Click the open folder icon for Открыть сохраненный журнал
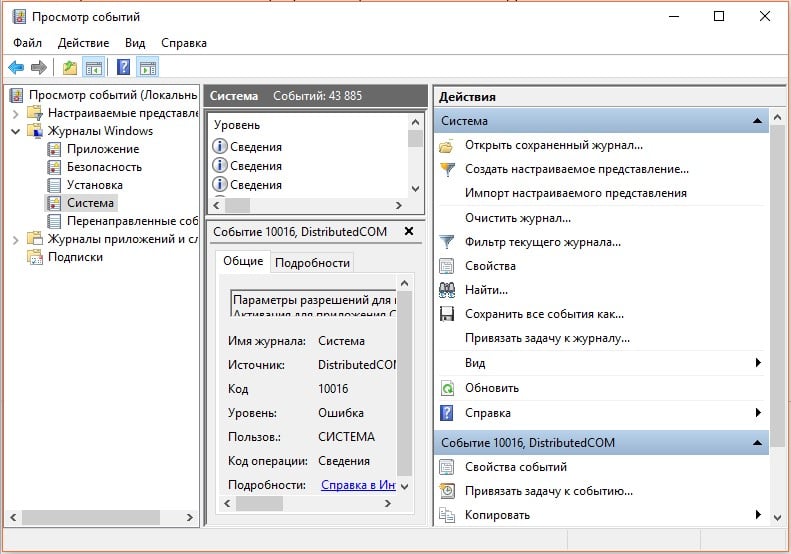 pyautogui.click(x=446, y=146)
